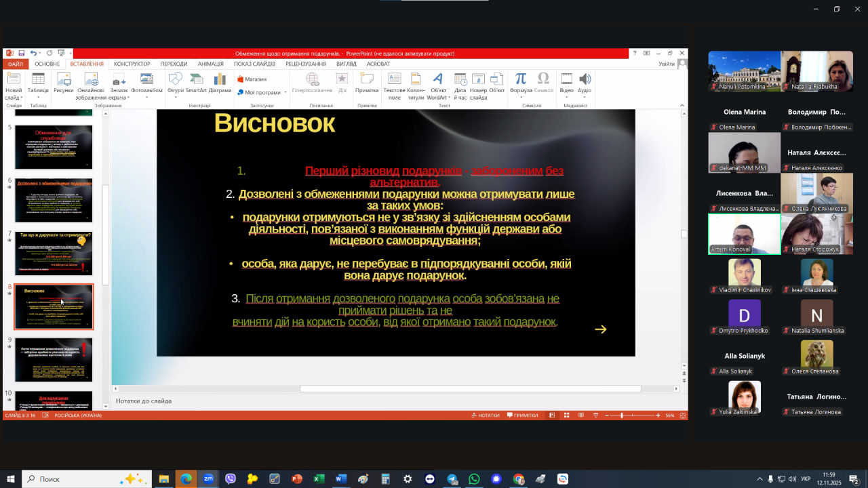Image resolution: width=868 pixels, height=488 pixels.
Task: Click the SmartArt icon in ribbon
Action: click(x=196, y=82)
